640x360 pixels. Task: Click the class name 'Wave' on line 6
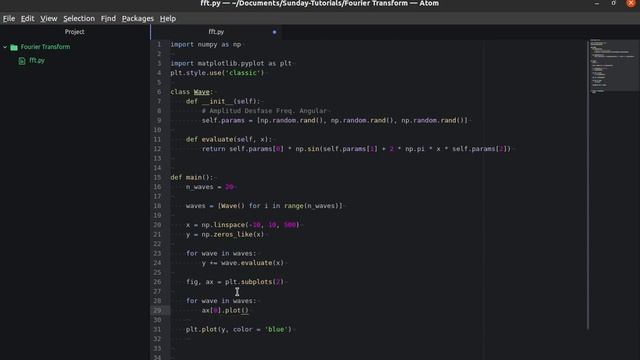pyautogui.click(x=202, y=92)
